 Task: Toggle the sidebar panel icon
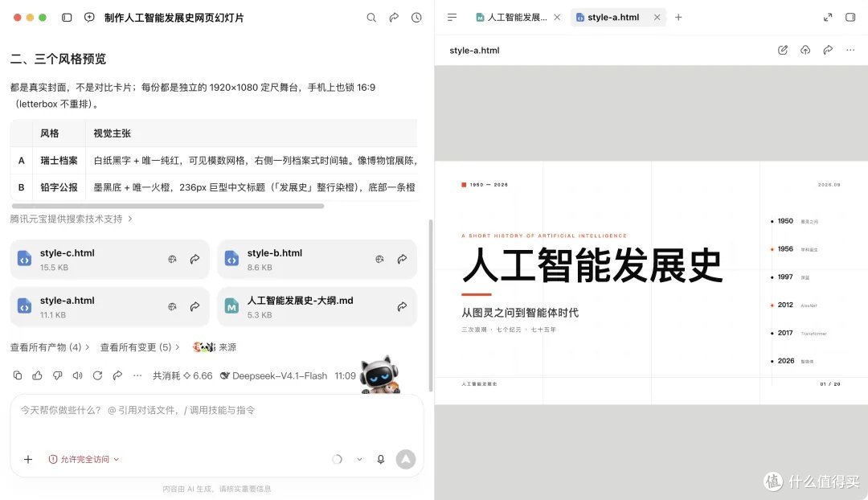(67, 18)
